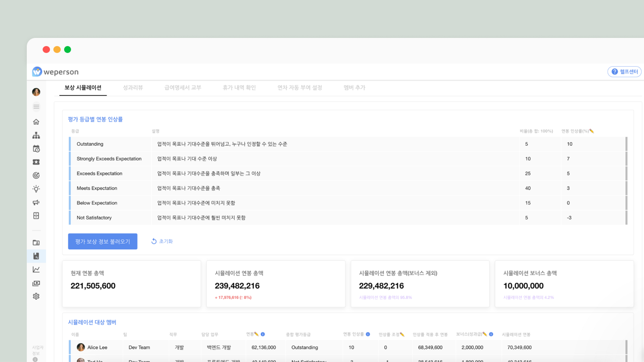Click the calendar clock sidebar icon
644x362 pixels.
pos(36,149)
